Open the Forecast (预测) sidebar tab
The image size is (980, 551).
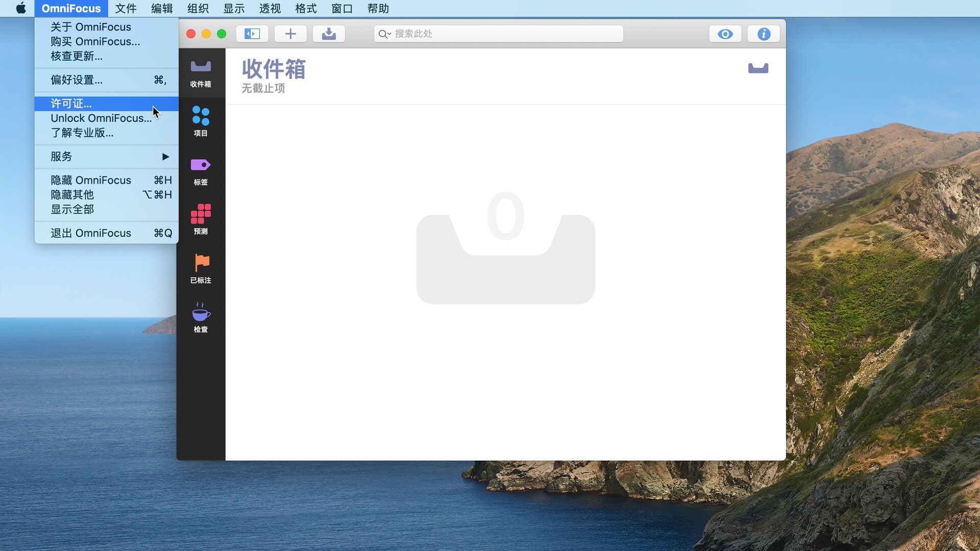point(201,220)
